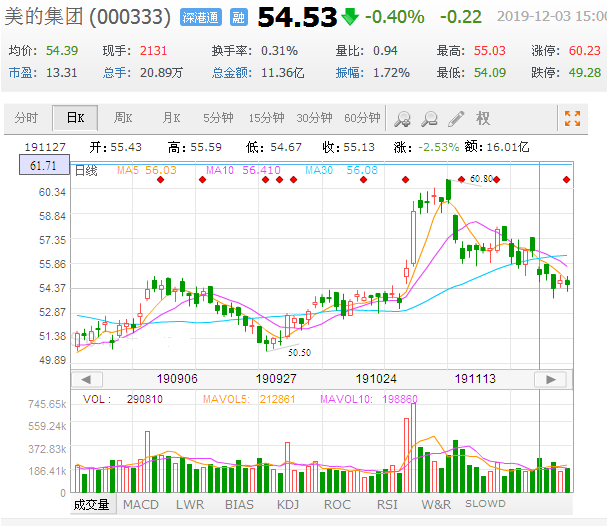
Task: Click the 跌停 49.28 value
Action: click(x=584, y=73)
